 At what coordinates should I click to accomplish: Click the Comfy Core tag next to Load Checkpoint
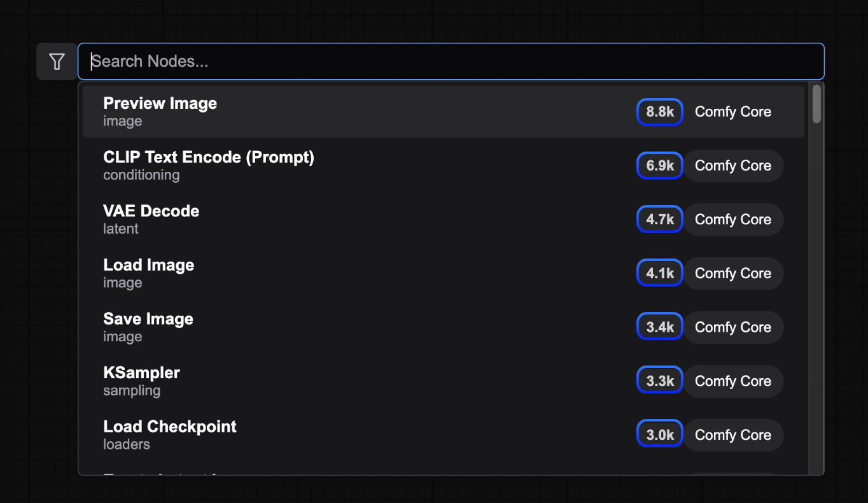[733, 435]
